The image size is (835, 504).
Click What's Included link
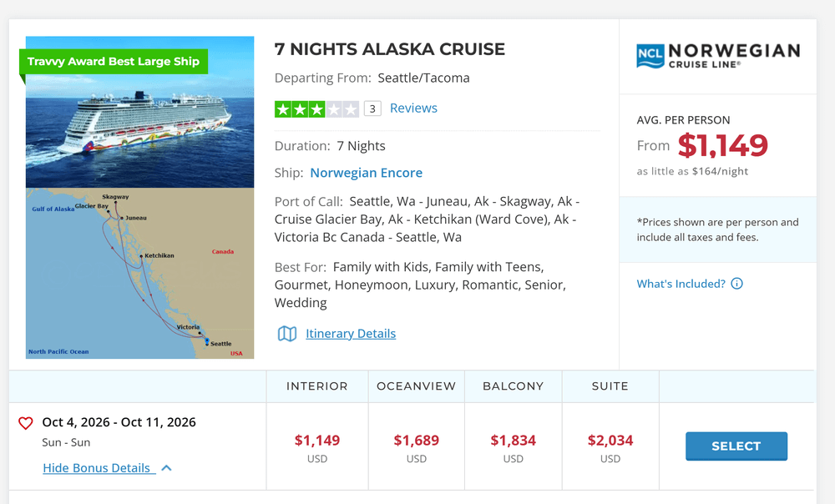point(681,284)
